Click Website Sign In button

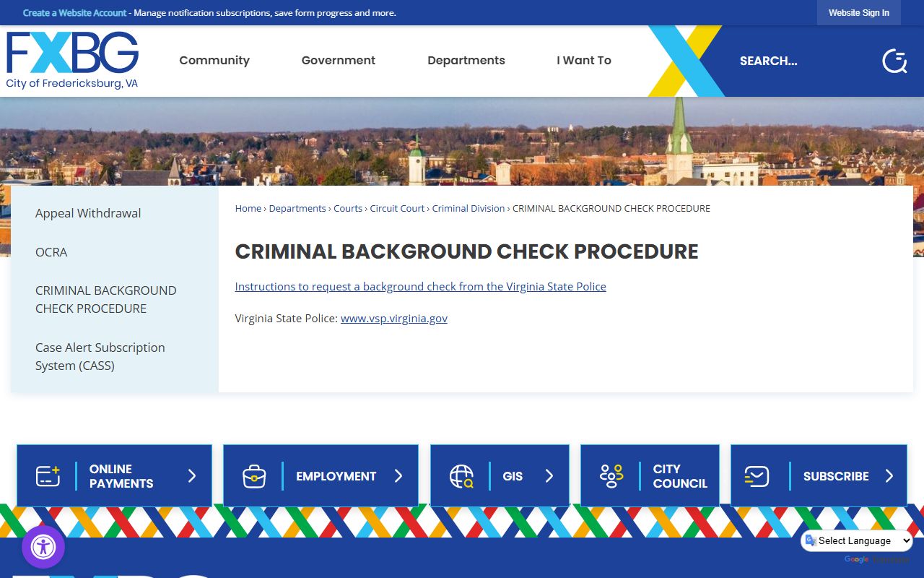(x=859, y=12)
